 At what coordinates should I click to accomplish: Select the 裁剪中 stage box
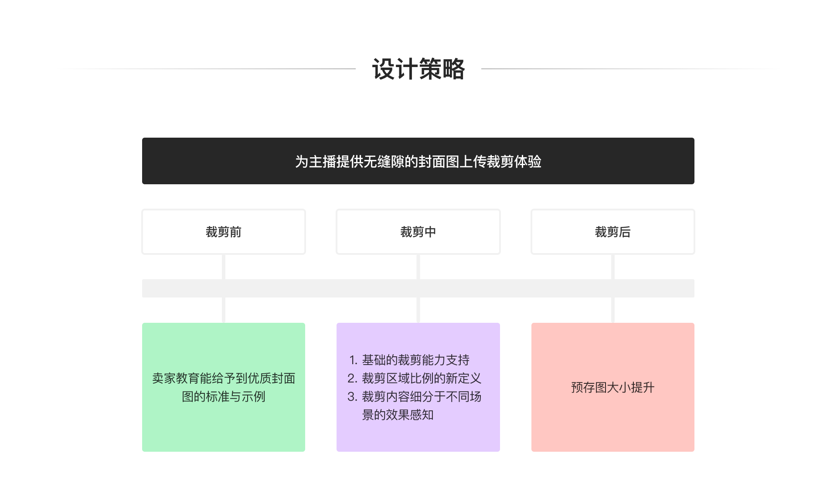(418, 232)
